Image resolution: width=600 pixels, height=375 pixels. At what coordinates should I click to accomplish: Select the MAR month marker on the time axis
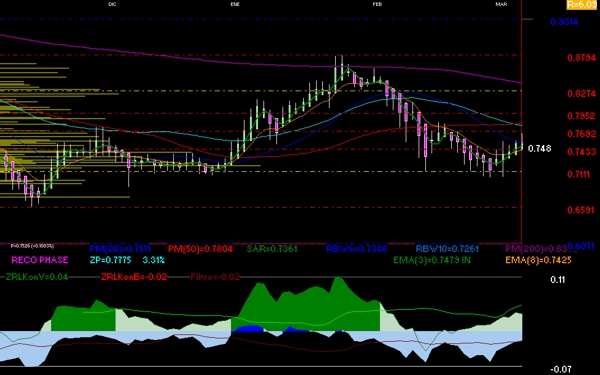501,4
